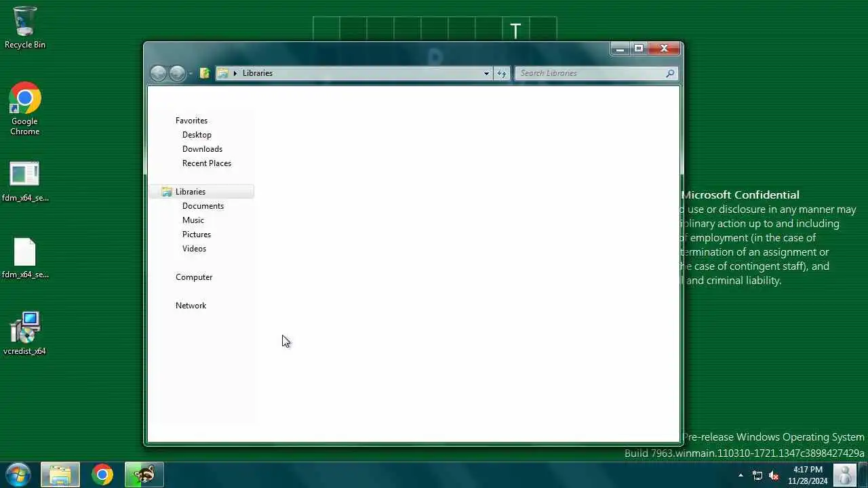868x488 pixels.
Task: Minimize the Libraries Explorer window
Action: [620, 49]
